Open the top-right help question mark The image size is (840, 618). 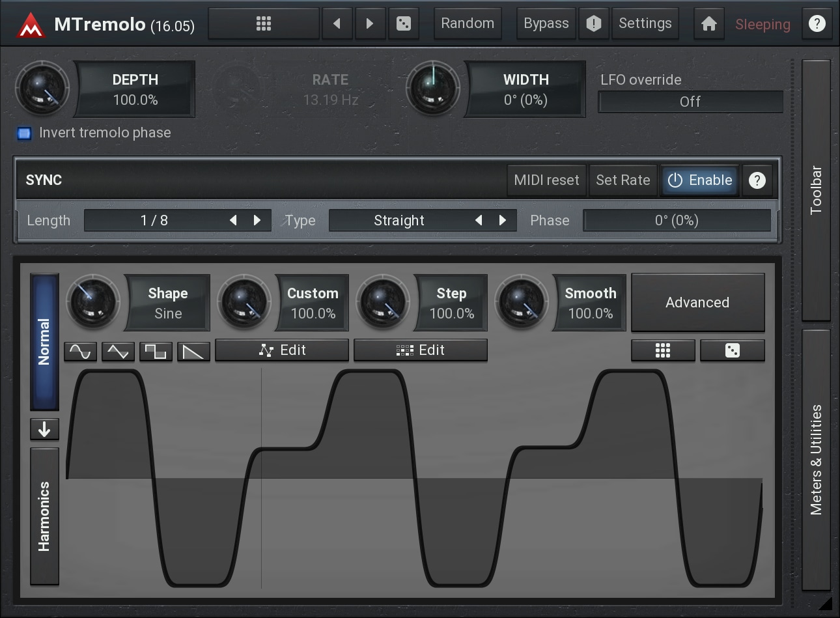(x=817, y=24)
